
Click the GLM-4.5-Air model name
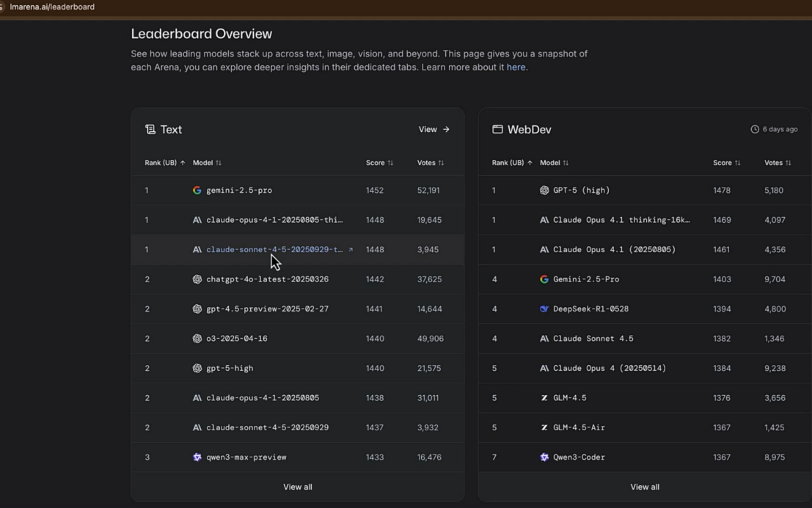pyautogui.click(x=579, y=427)
